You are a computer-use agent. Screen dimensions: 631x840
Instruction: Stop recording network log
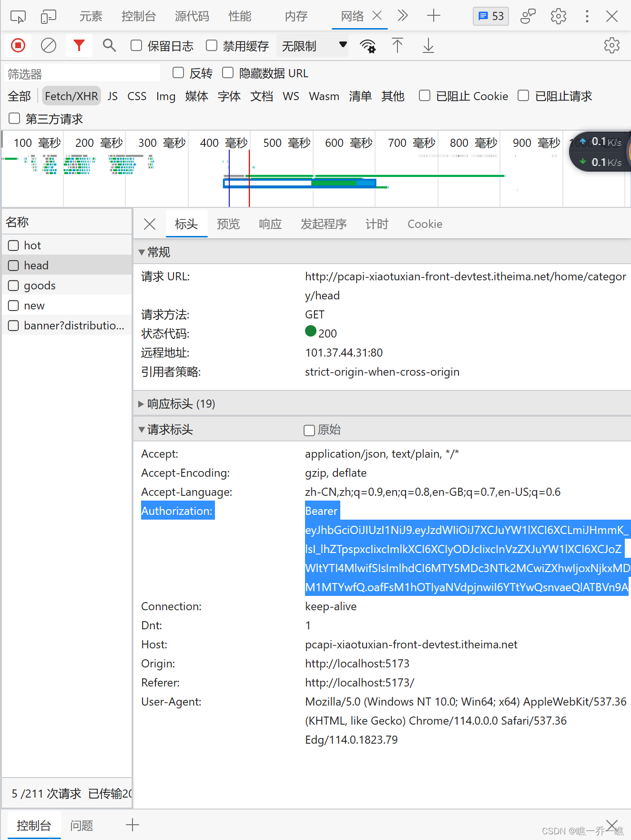click(x=18, y=46)
